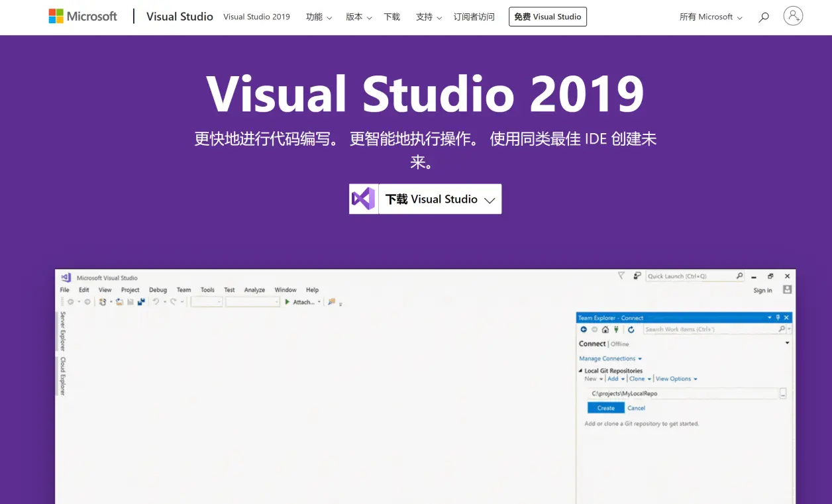Click the purple Visual Studio logo tile
832x504 pixels.
pyautogui.click(x=364, y=199)
